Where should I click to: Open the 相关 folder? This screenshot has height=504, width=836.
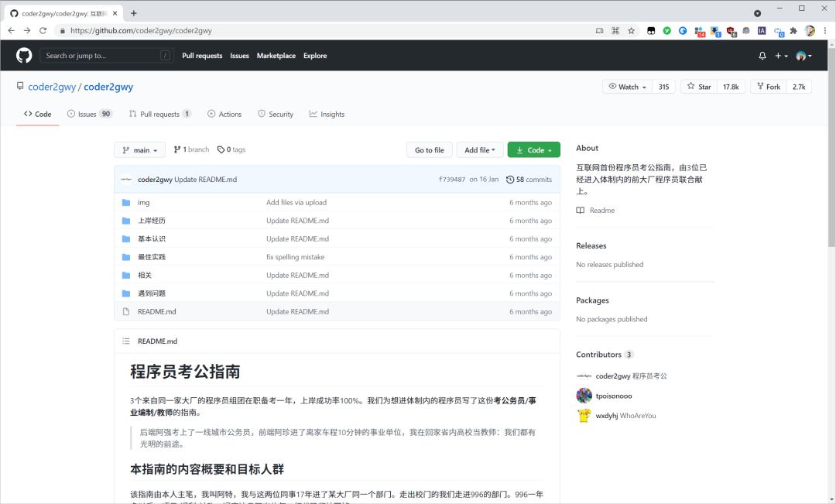[x=145, y=275]
